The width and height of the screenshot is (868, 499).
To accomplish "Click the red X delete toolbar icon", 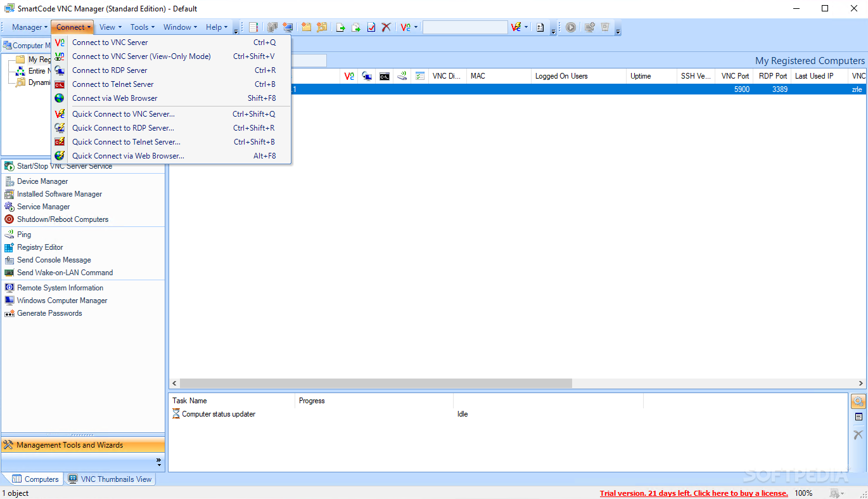I will coord(386,27).
